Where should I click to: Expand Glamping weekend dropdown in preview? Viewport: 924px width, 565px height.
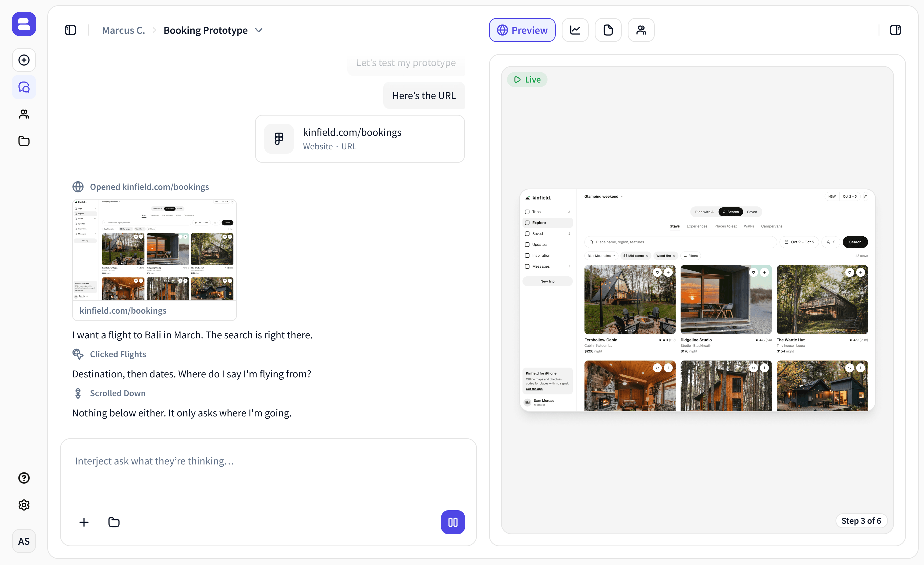coord(603,196)
